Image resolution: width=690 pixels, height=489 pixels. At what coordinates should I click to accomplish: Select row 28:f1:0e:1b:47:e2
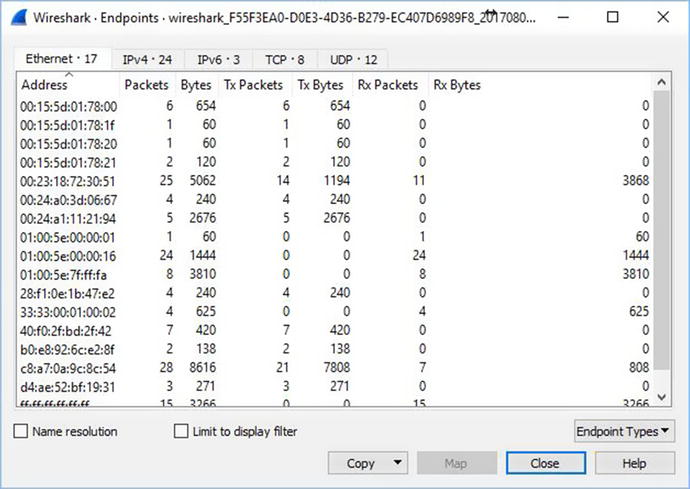[334, 293]
